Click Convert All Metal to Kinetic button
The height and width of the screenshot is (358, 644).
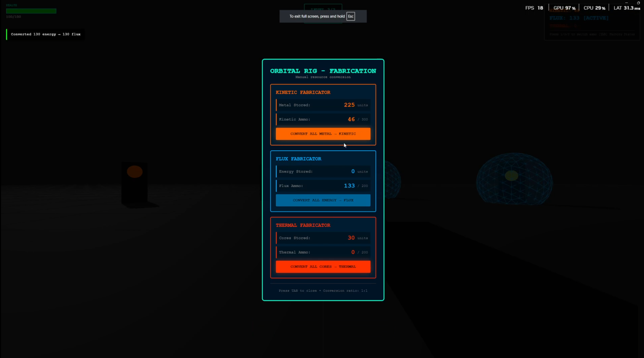323,134
